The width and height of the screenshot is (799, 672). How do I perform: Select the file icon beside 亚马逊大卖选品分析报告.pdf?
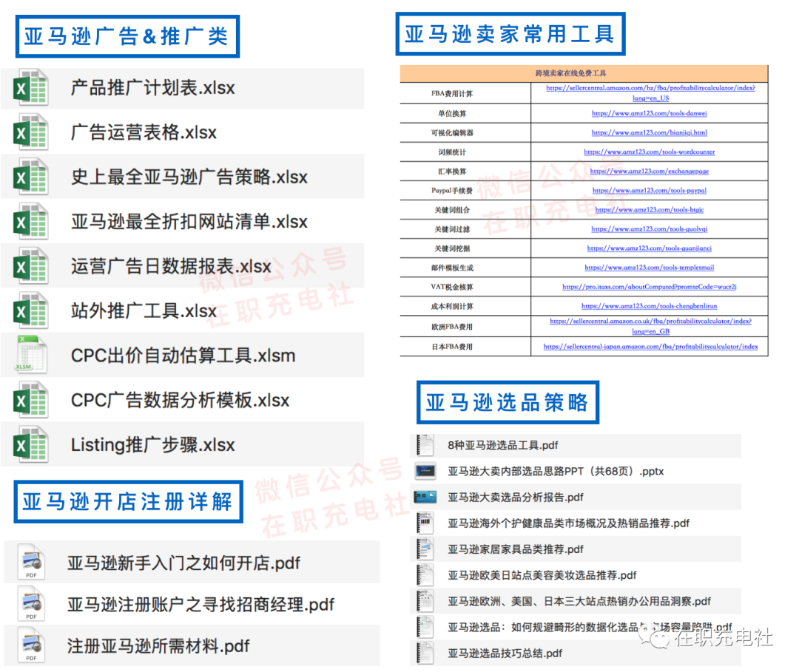pos(425,497)
